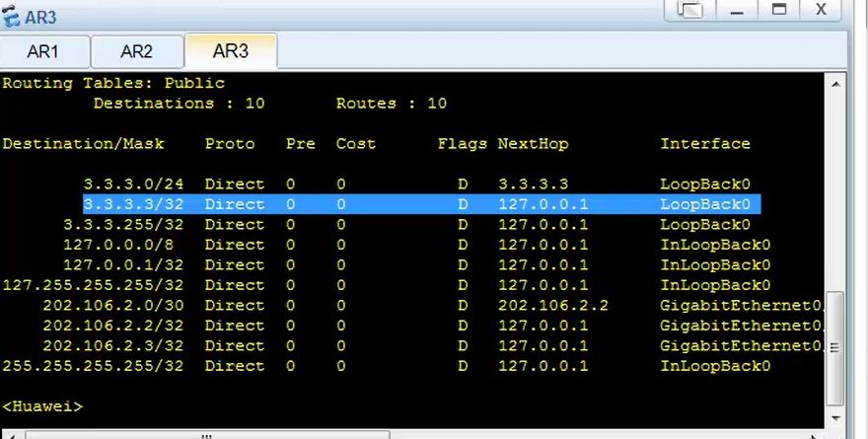Click the Interface column header

coord(705,143)
